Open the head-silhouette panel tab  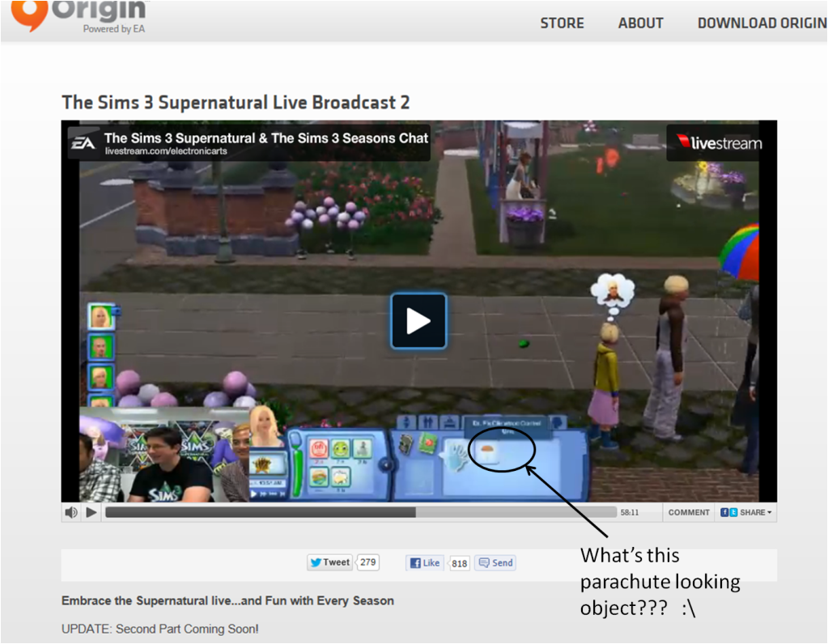[x=558, y=422]
